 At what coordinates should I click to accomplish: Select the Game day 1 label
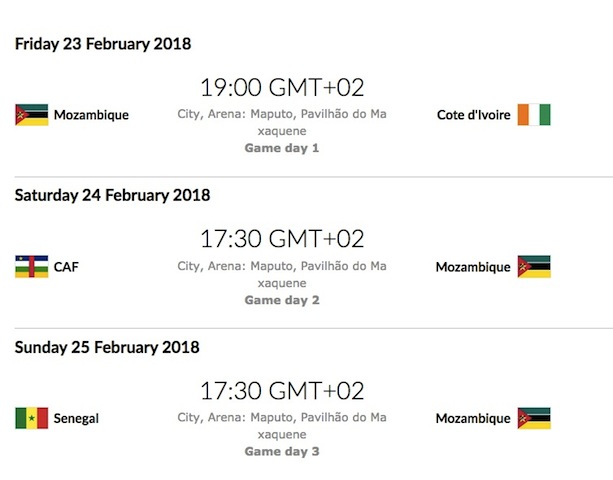pos(282,148)
